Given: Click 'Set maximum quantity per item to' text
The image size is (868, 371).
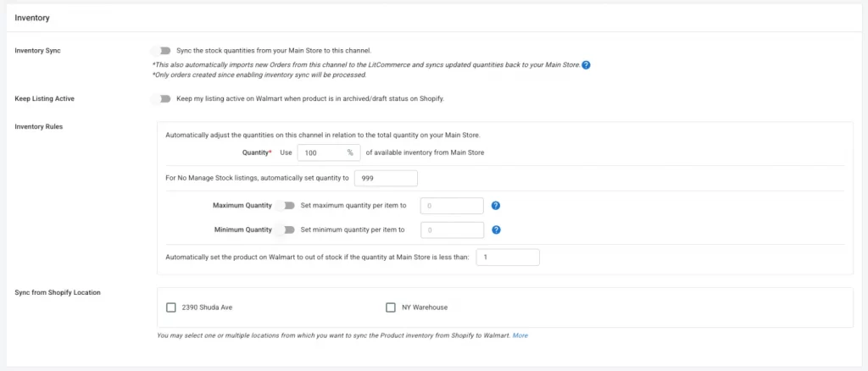Looking at the screenshot, I should coord(353,206).
